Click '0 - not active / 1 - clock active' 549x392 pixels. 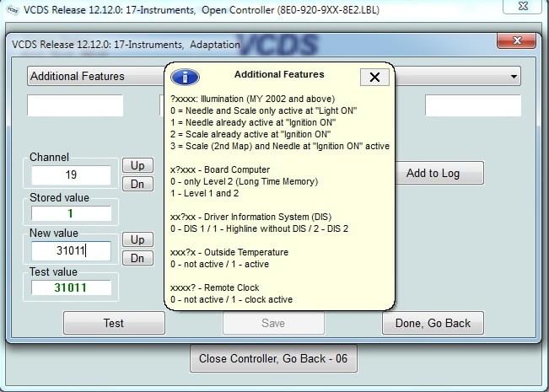point(231,299)
